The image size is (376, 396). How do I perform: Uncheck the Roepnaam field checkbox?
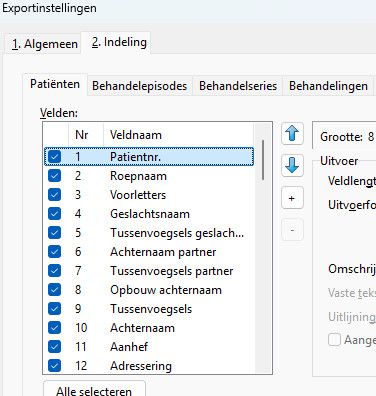click(54, 176)
